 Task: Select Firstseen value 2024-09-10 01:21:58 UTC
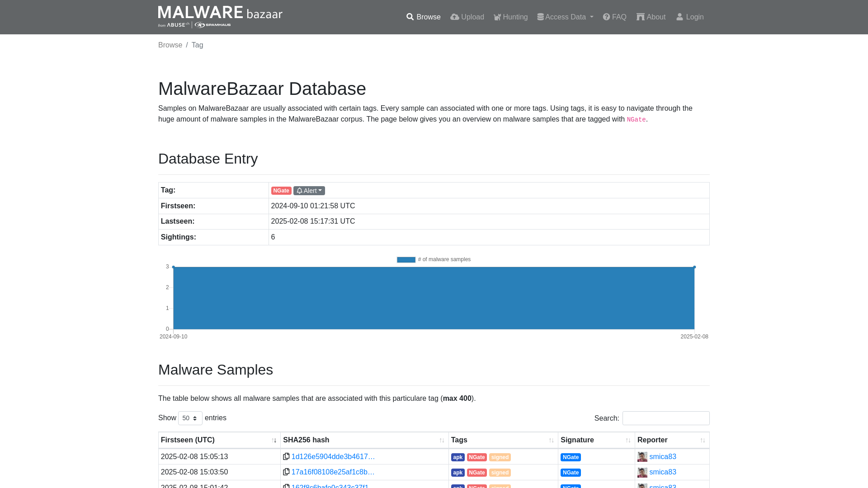[313, 206]
